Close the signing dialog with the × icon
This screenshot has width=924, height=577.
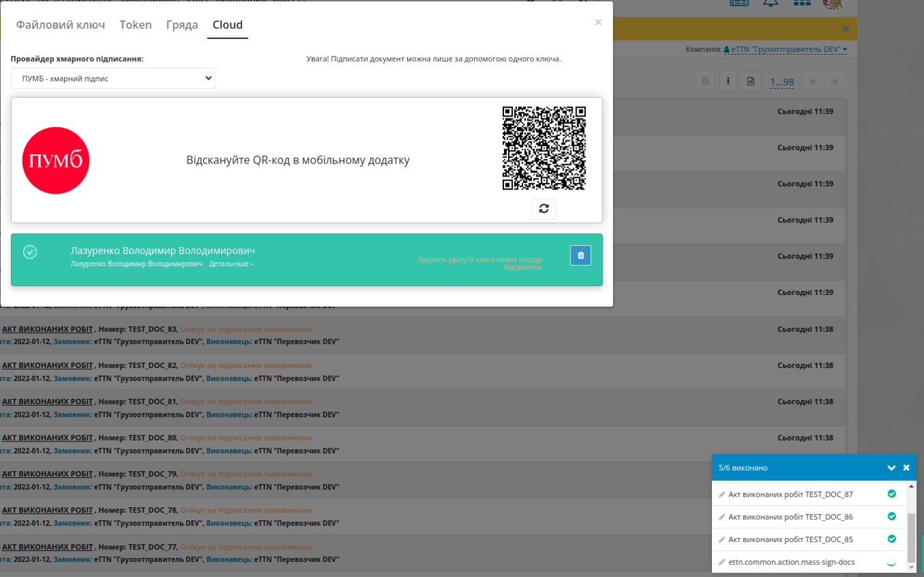(x=598, y=23)
